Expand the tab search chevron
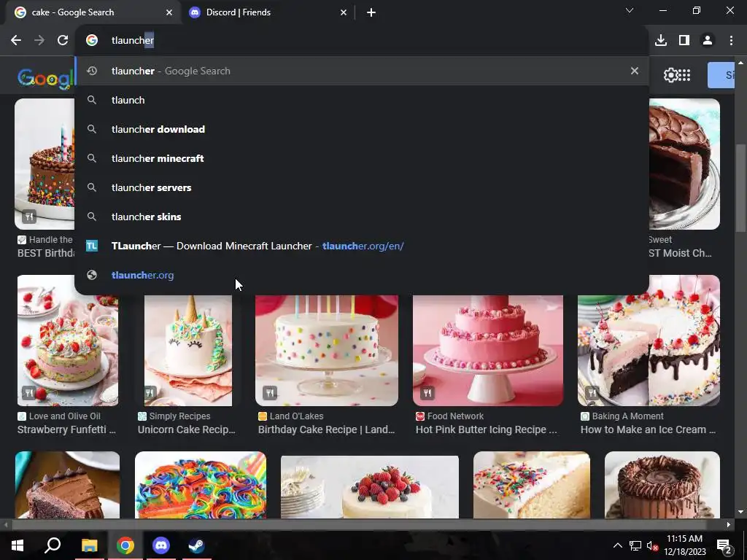 click(630, 10)
